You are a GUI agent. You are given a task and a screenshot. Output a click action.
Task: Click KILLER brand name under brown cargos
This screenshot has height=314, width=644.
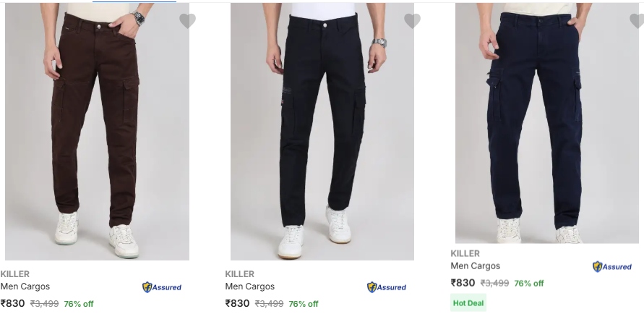[x=15, y=274]
